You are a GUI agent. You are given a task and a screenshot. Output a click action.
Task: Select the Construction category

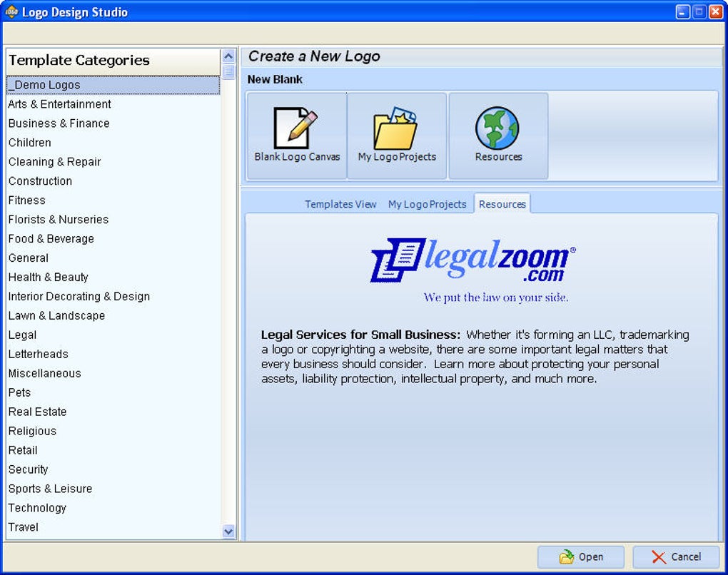(x=113, y=181)
